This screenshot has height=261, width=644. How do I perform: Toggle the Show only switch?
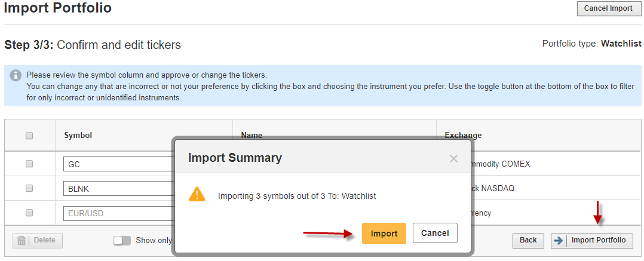point(122,241)
